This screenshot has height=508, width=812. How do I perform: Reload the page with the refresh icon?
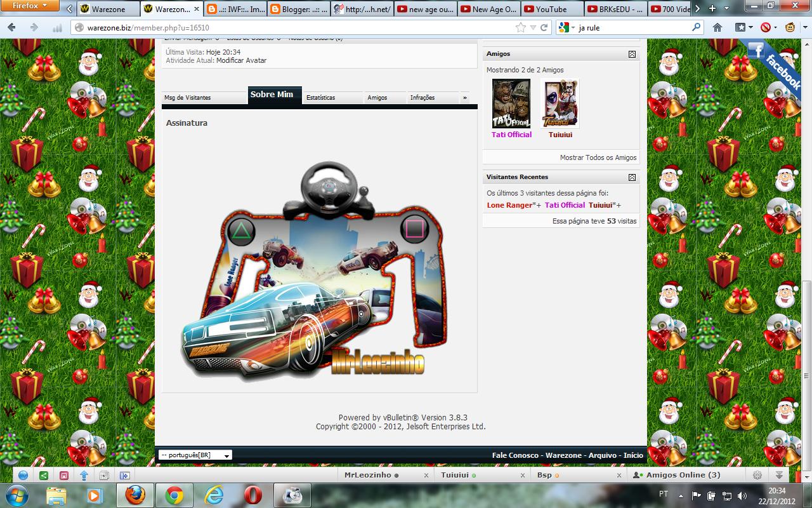[x=544, y=27]
